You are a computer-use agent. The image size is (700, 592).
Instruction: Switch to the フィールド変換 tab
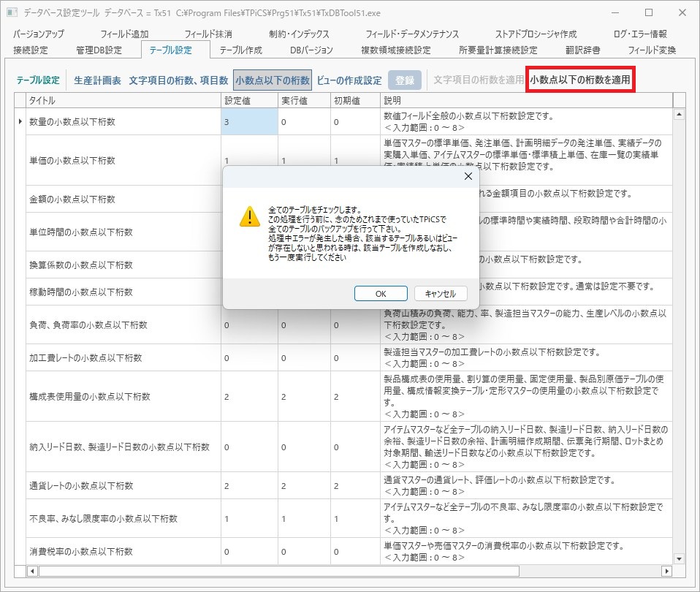(x=652, y=50)
